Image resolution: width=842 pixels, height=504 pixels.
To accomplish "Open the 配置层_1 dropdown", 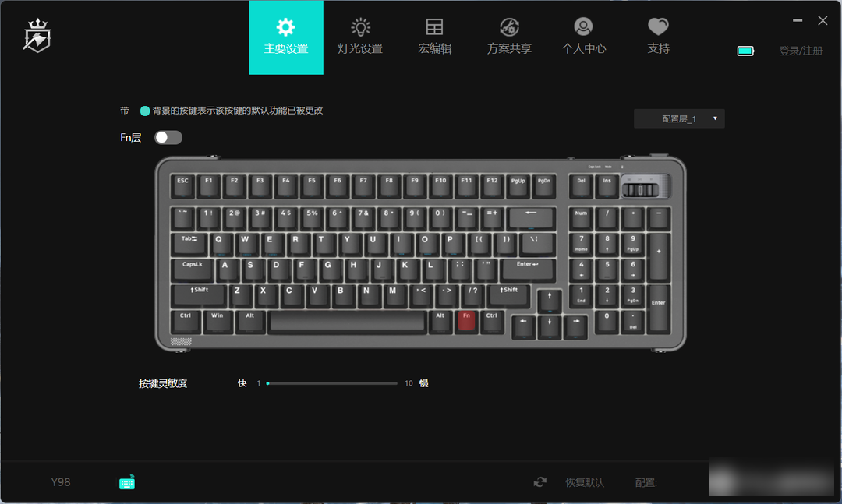I will pos(679,118).
